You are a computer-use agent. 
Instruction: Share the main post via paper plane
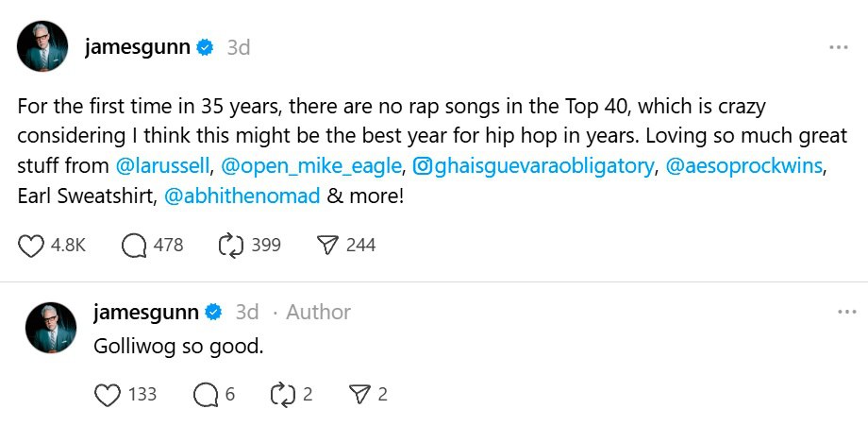point(327,246)
